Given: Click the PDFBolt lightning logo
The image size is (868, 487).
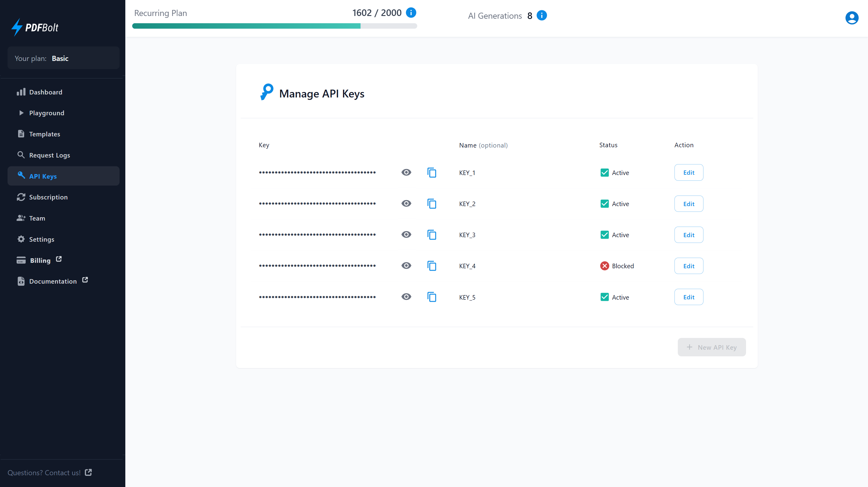Looking at the screenshot, I should (x=17, y=27).
